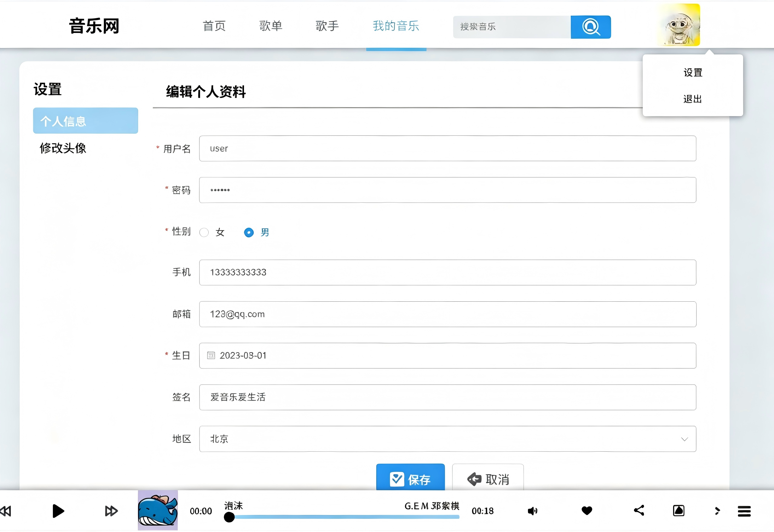The image size is (774, 532).
Task: Select the 男 gender radio button
Action: coord(249,232)
